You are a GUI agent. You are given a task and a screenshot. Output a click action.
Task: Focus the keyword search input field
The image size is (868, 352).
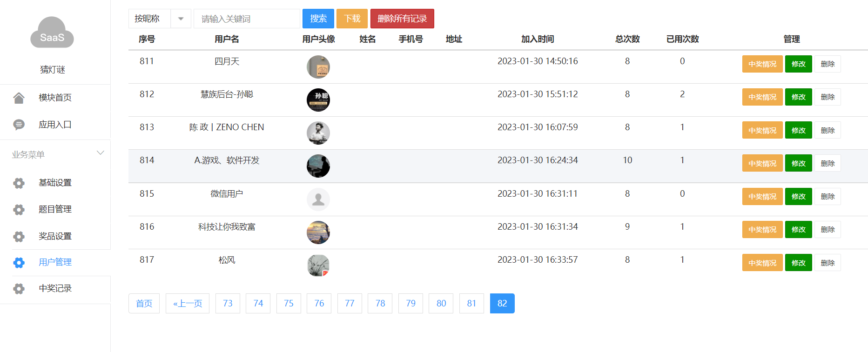click(247, 19)
